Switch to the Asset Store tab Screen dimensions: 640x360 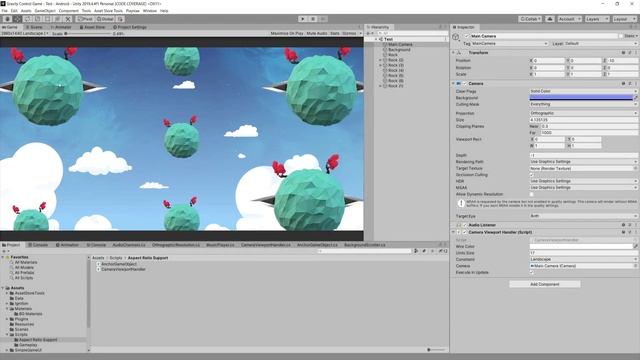pyautogui.click(x=92, y=27)
